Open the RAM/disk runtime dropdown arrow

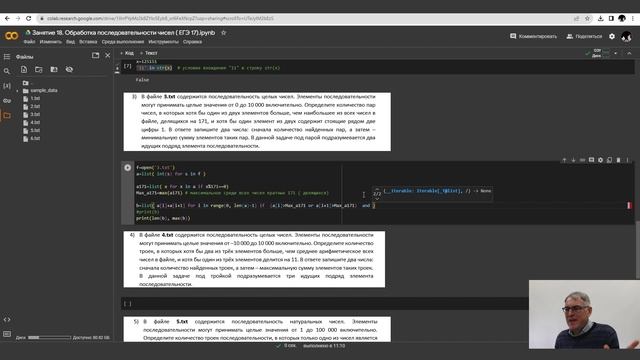coord(616,53)
